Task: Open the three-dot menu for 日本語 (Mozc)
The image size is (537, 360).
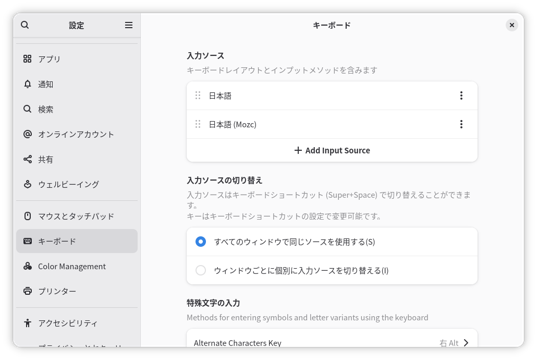Action: click(x=461, y=124)
